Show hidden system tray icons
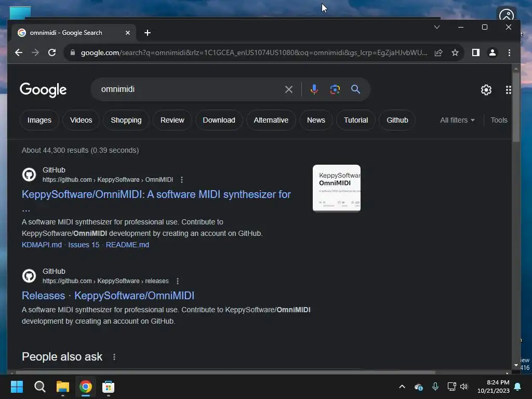Viewport: 532px width, 399px height. coord(402,387)
